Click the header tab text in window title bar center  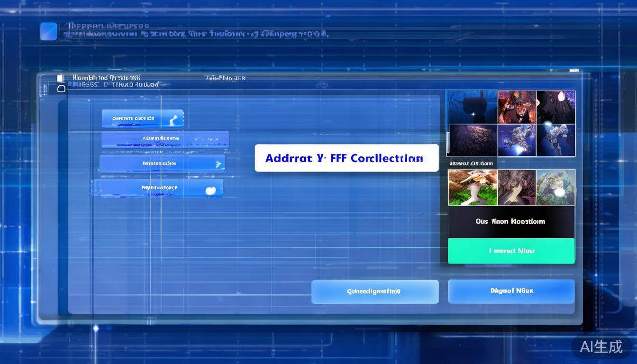click(x=226, y=78)
